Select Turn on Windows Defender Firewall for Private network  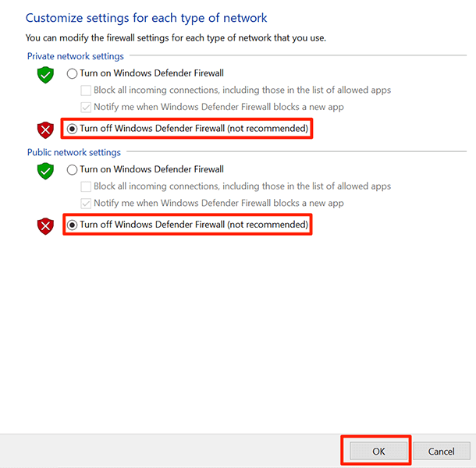click(x=73, y=73)
